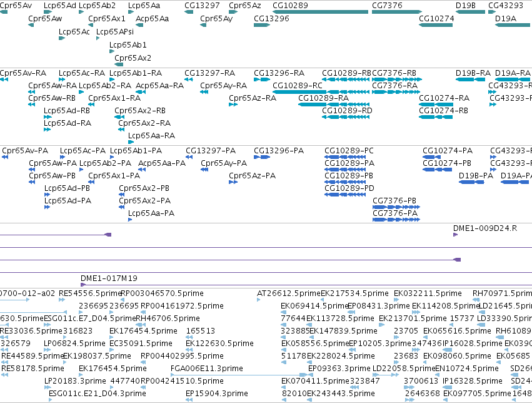Select EST EP15904.3prime
Viewport: 532px width, 403px height.
[x=217, y=394]
